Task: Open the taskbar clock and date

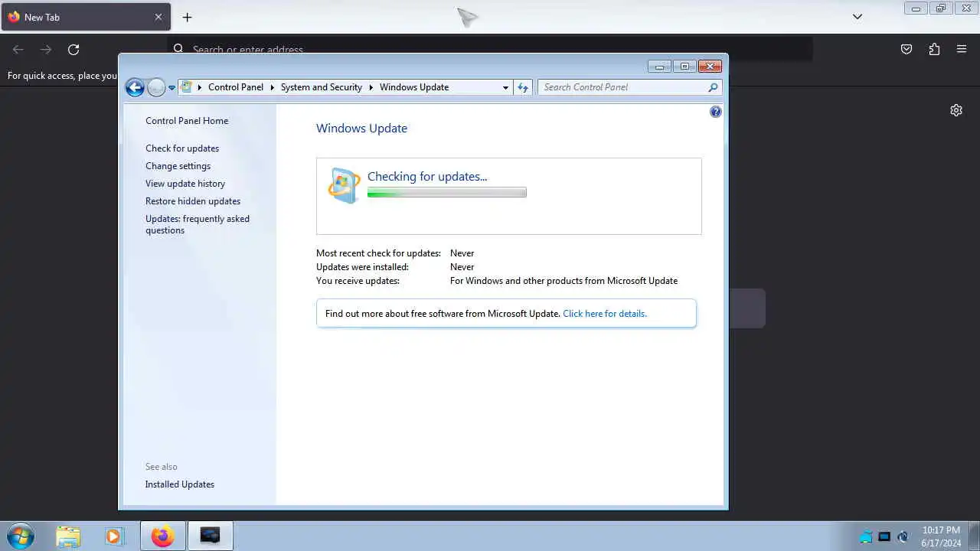Action: coord(941,536)
